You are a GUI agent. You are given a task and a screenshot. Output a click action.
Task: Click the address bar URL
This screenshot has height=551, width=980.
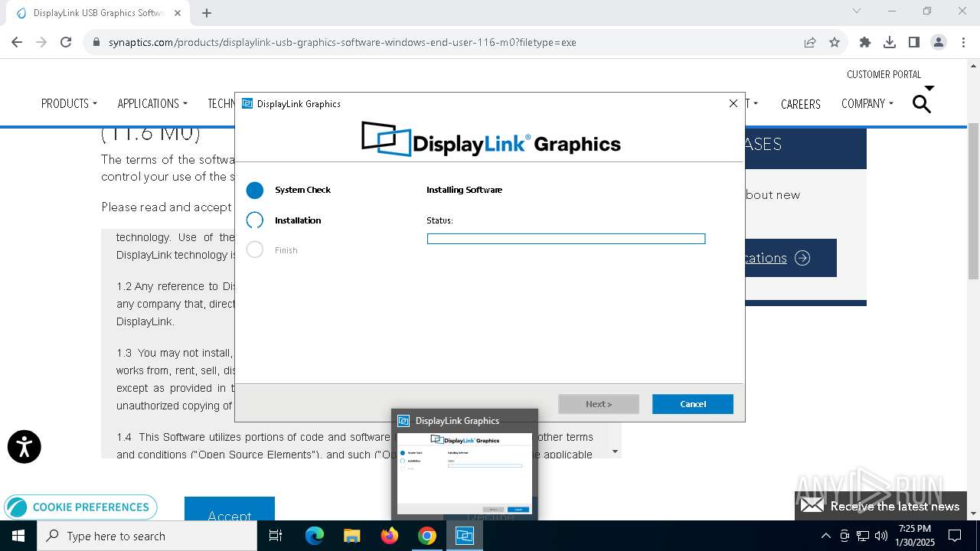(342, 42)
